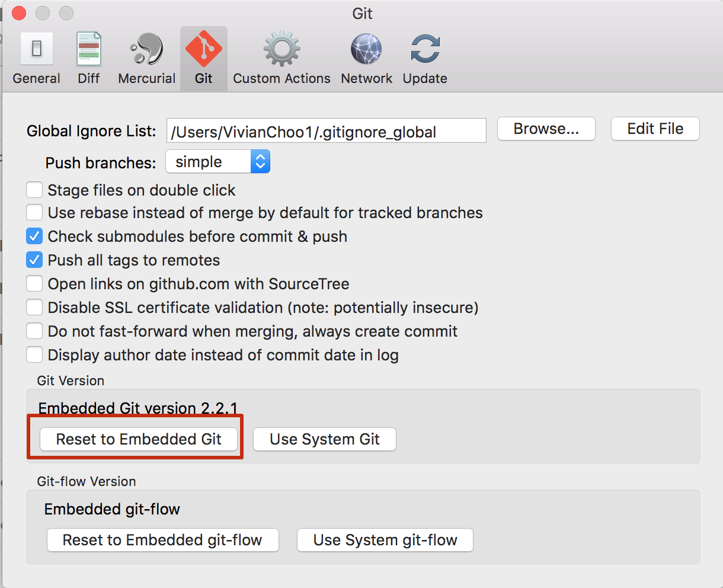This screenshot has width=723, height=588.
Task: Click the 'Git-flow Version' section label
Action: pyautogui.click(x=87, y=481)
